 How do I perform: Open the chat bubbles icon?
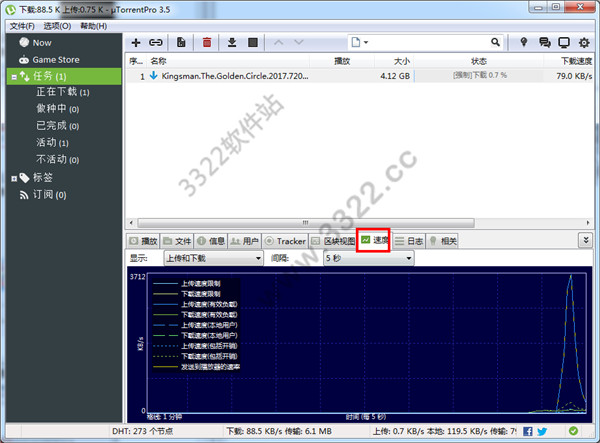pos(545,42)
